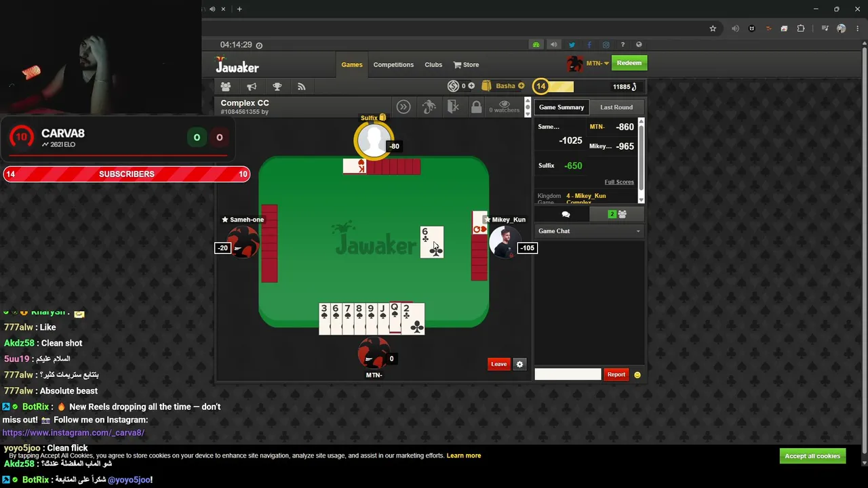Expand the Game Chat dropdown

pyautogui.click(x=589, y=231)
